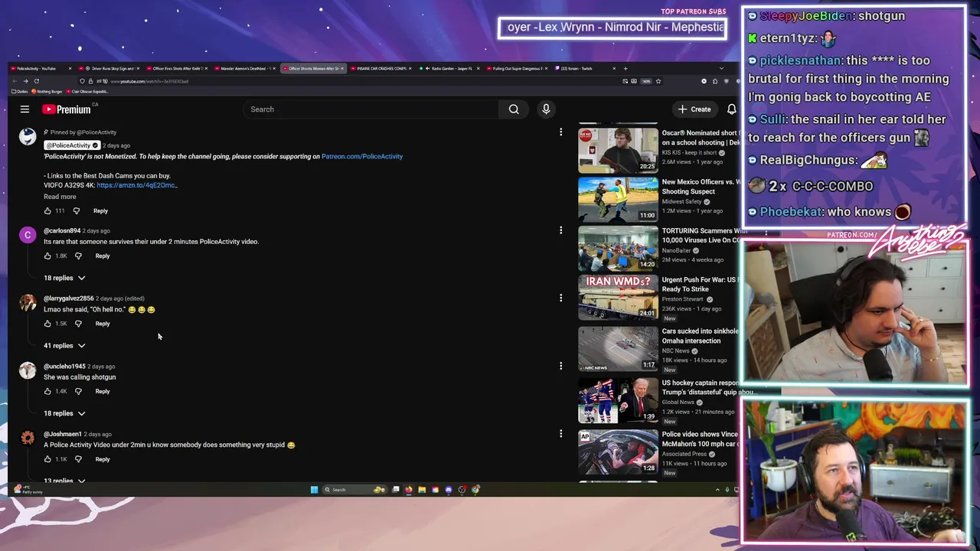Click the YouTube search input field
The image size is (980, 551).
tap(371, 109)
